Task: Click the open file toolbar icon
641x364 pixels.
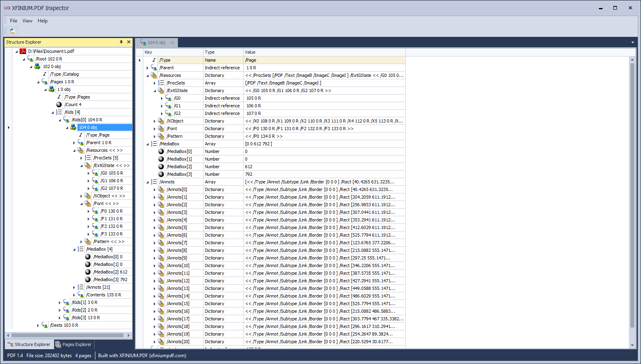Action: [x=13, y=31]
